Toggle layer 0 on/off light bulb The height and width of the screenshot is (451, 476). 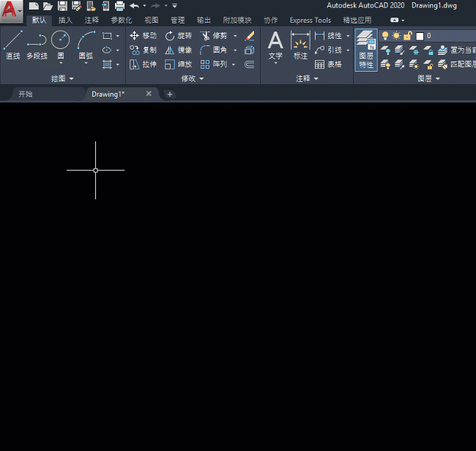[385, 36]
